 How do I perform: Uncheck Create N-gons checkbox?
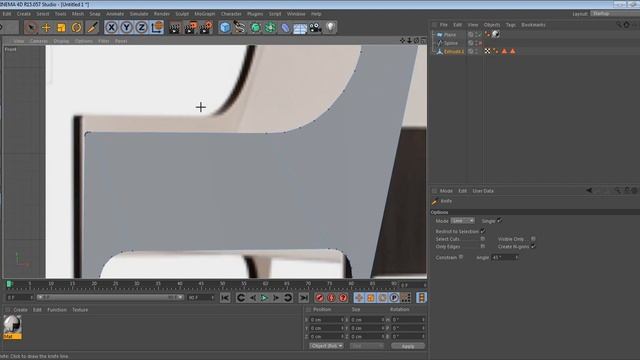click(533, 247)
